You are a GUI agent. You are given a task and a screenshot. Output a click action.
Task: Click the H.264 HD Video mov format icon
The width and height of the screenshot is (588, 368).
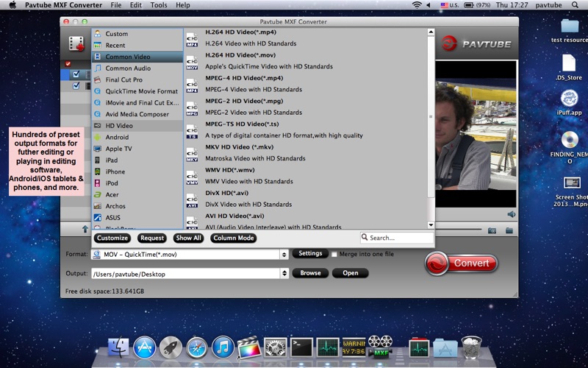point(192,63)
